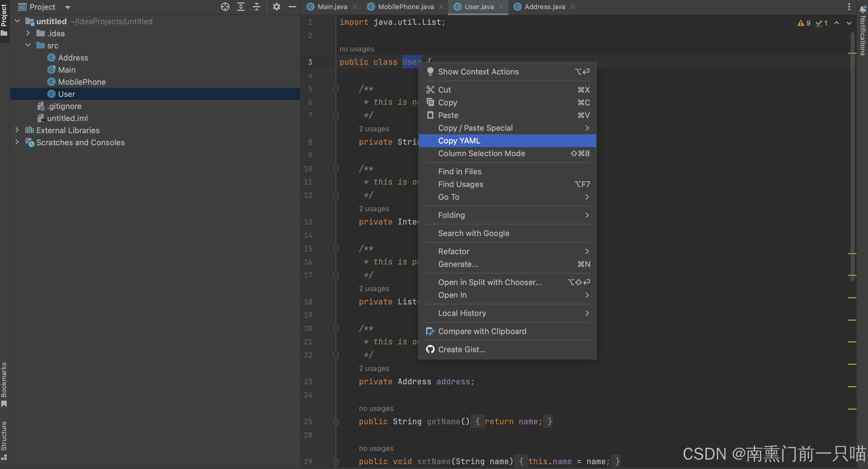Open the Go To submenu
This screenshot has height=469, width=868.
tap(507, 197)
